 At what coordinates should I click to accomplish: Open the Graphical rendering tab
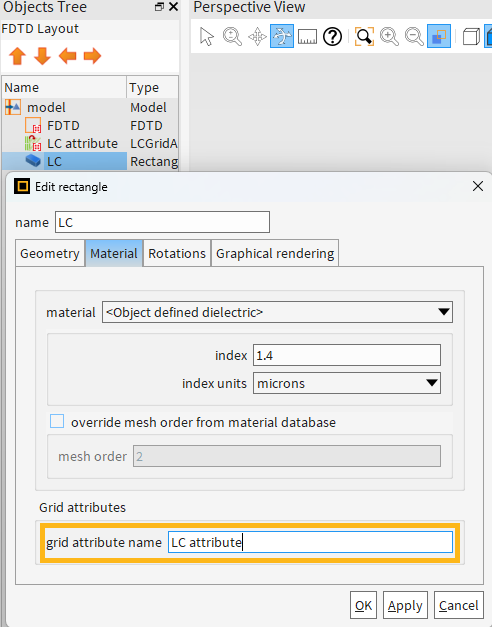(x=275, y=254)
